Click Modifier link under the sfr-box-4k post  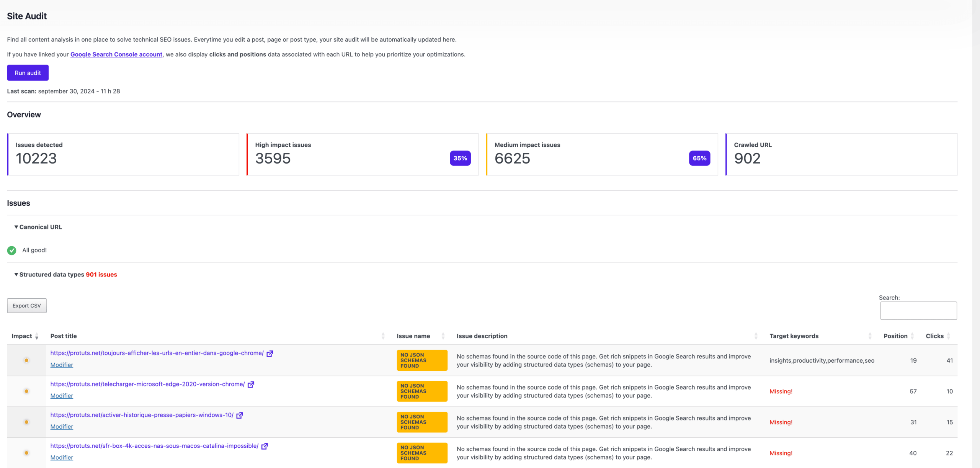62,458
